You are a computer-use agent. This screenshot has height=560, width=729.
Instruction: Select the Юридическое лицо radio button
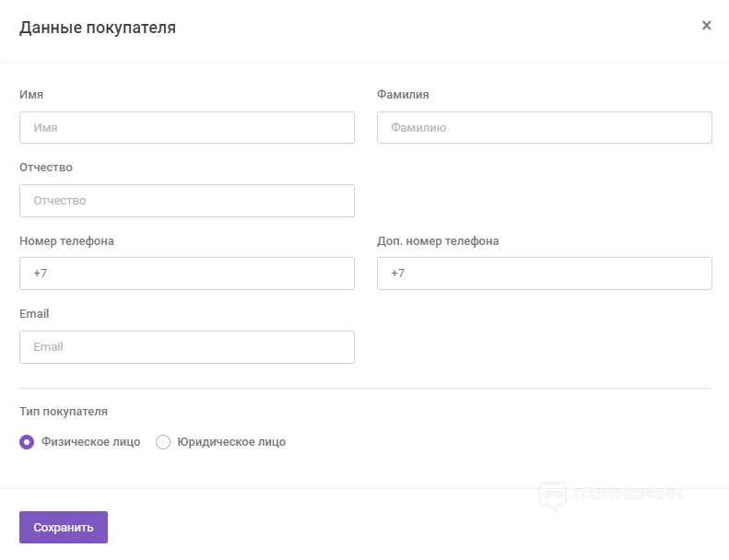click(163, 442)
